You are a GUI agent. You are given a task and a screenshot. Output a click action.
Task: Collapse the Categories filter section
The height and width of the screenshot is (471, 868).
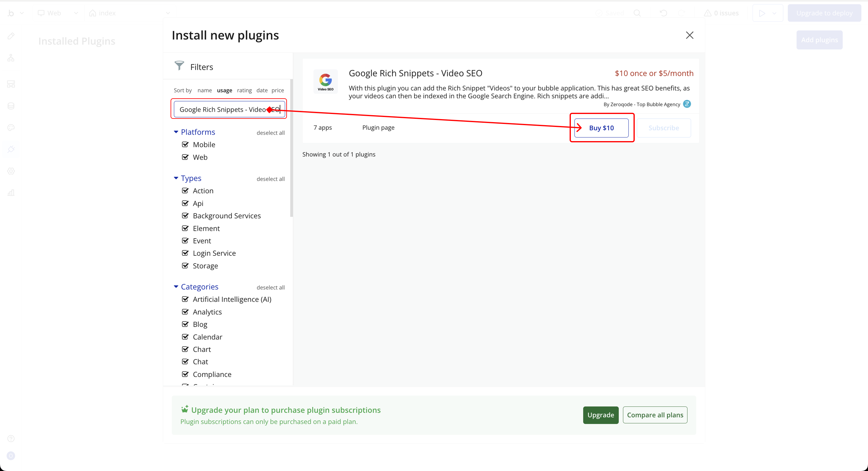click(x=176, y=286)
